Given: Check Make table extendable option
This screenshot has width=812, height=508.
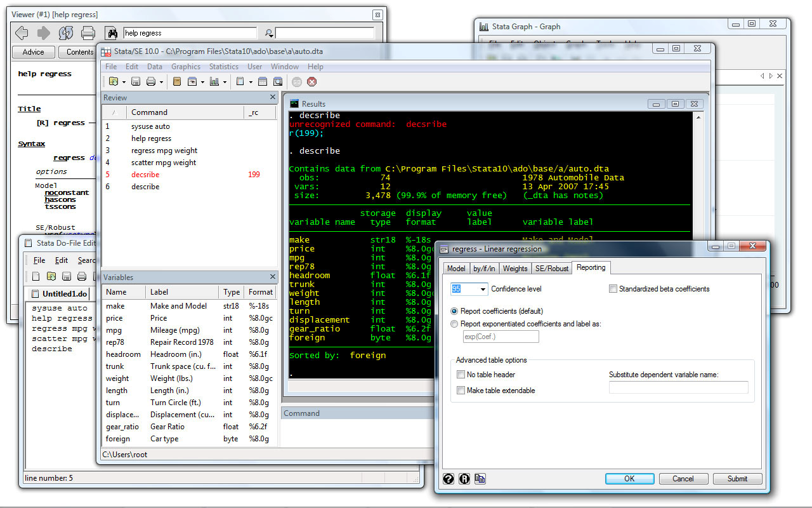Looking at the screenshot, I should click(x=461, y=391).
